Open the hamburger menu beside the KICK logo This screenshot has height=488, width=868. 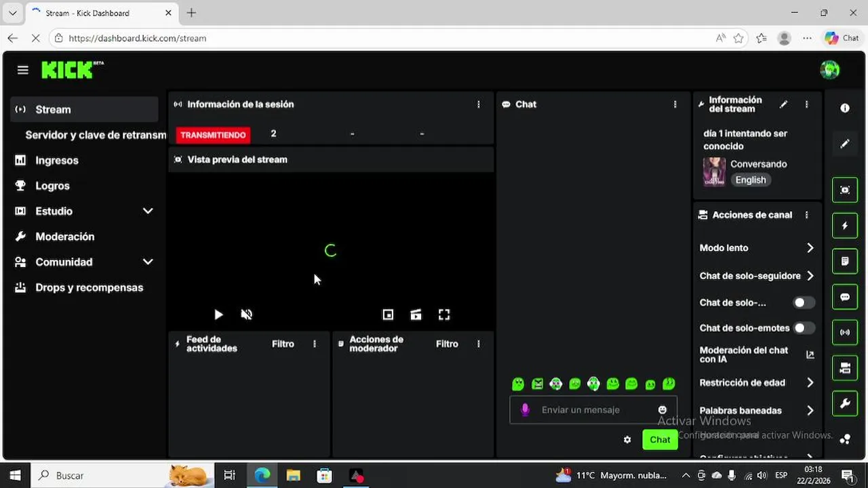[23, 70]
